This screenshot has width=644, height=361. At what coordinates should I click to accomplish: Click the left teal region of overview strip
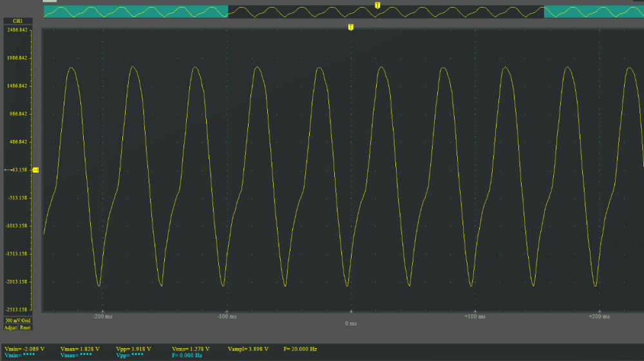tap(135, 12)
